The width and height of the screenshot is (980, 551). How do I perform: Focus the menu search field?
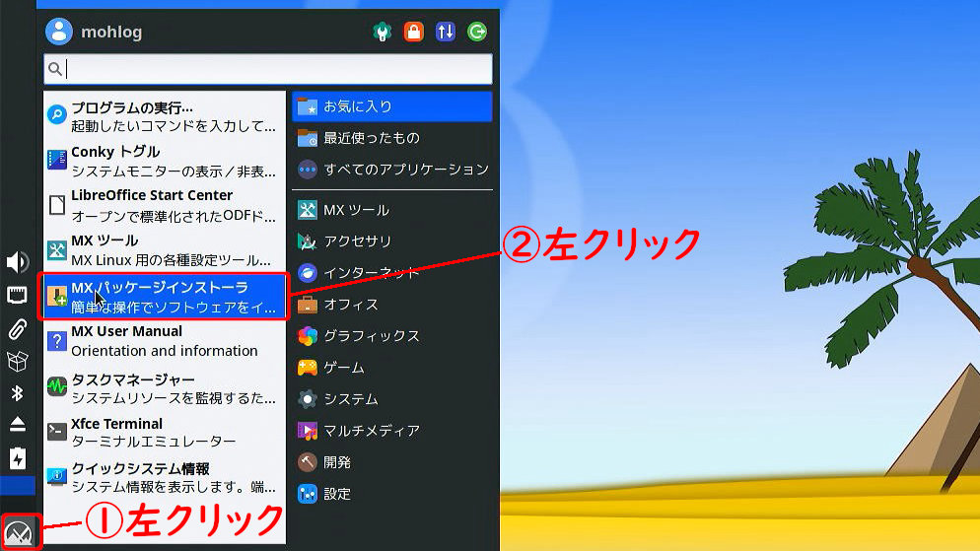pos(268,69)
